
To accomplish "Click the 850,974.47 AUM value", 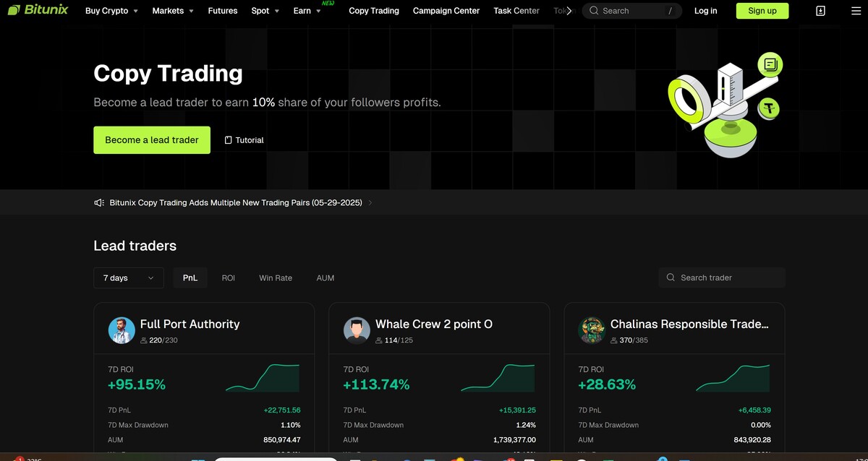I will point(282,440).
